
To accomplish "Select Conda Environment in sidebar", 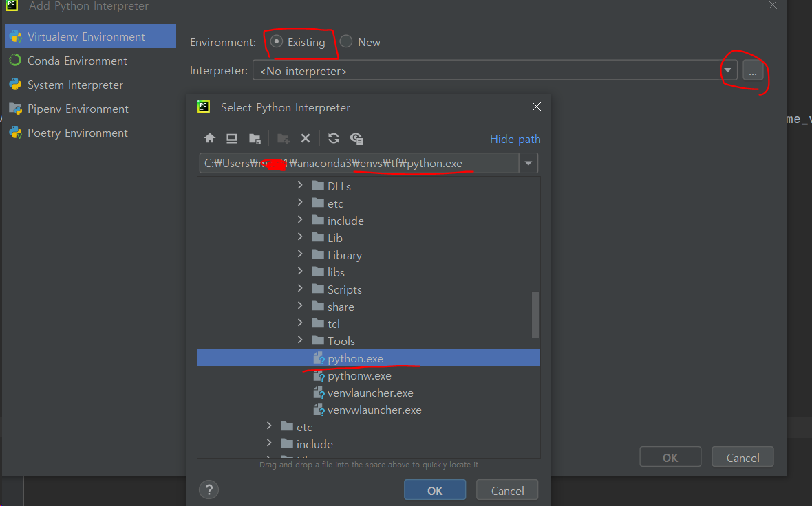I will [90, 60].
